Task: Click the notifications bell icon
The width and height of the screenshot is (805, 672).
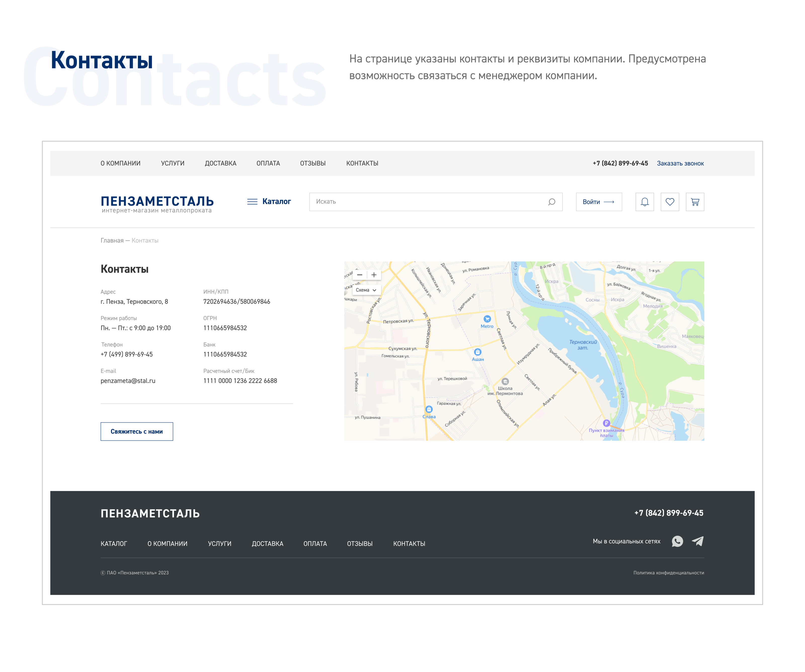Action: click(x=645, y=202)
